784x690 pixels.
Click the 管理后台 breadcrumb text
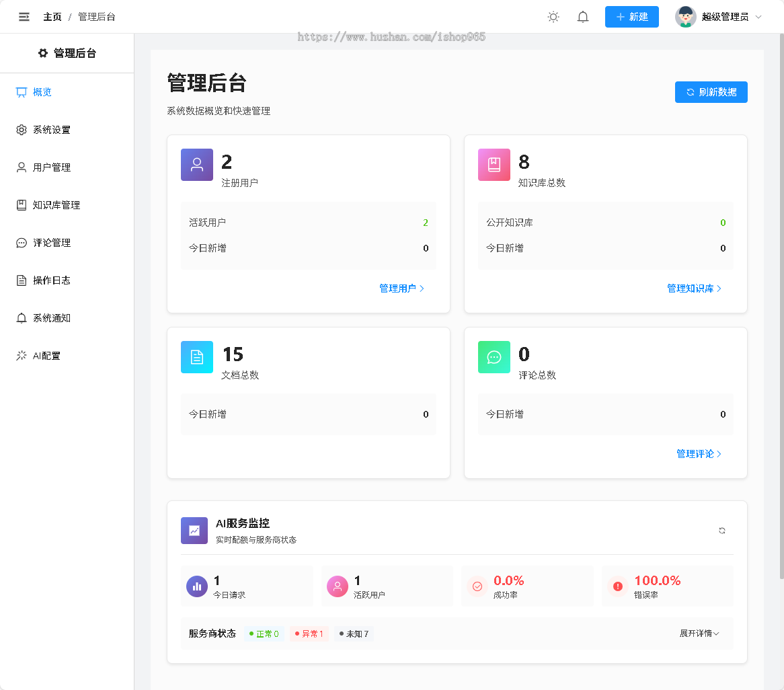pyautogui.click(x=97, y=17)
